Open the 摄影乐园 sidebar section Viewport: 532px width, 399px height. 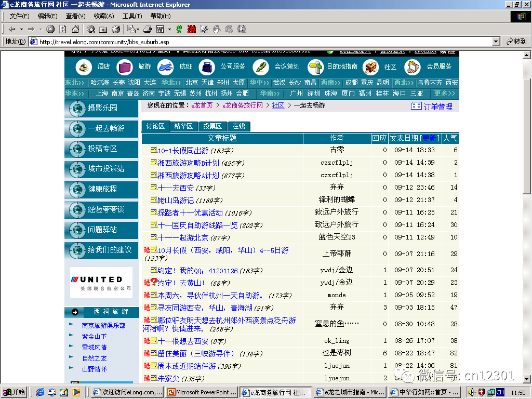click(101, 108)
